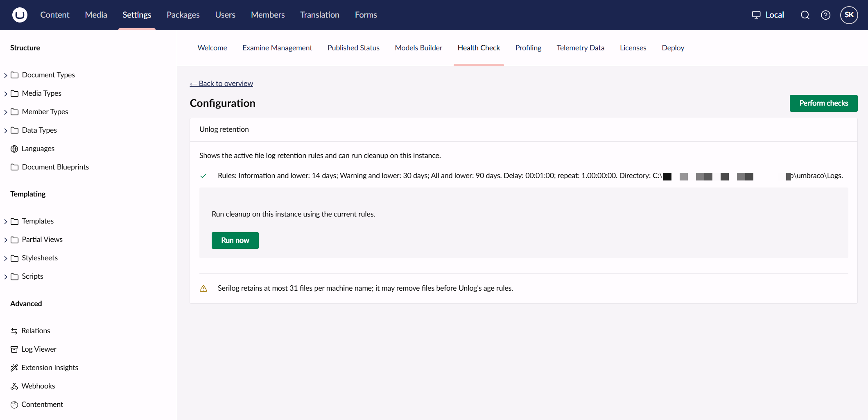Open the Packages section
The image size is (868, 420).
(x=183, y=15)
